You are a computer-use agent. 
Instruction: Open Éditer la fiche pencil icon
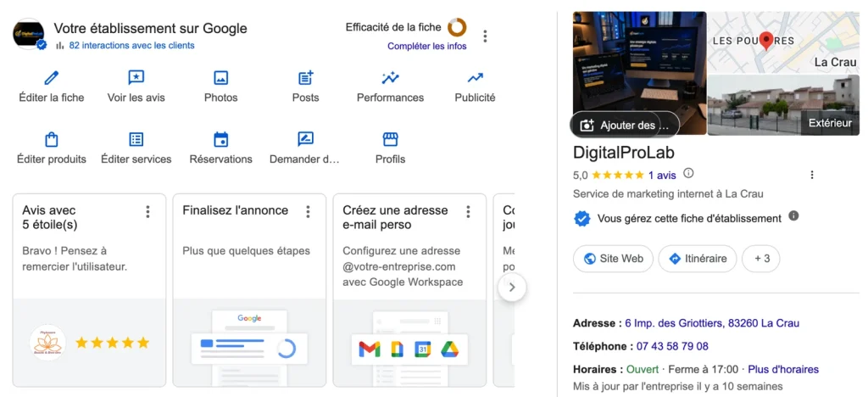coord(52,77)
